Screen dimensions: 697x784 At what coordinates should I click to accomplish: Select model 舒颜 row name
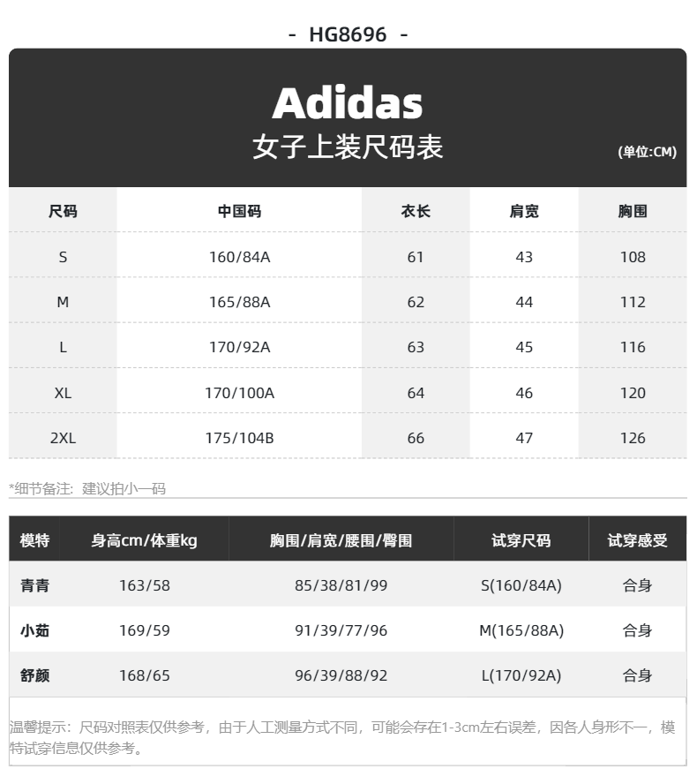point(35,675)
